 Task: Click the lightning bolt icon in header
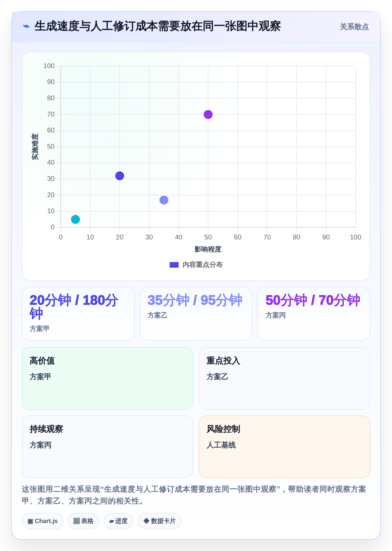pos(26,26)
